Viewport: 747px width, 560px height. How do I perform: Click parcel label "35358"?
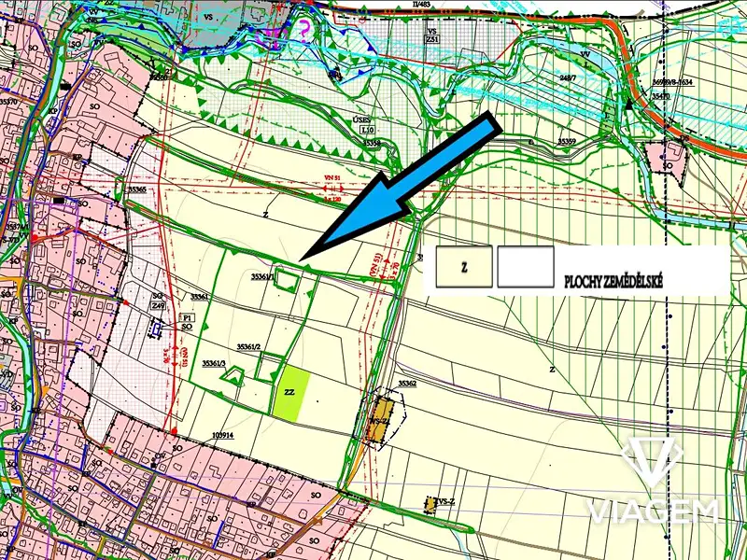[372, 143]
